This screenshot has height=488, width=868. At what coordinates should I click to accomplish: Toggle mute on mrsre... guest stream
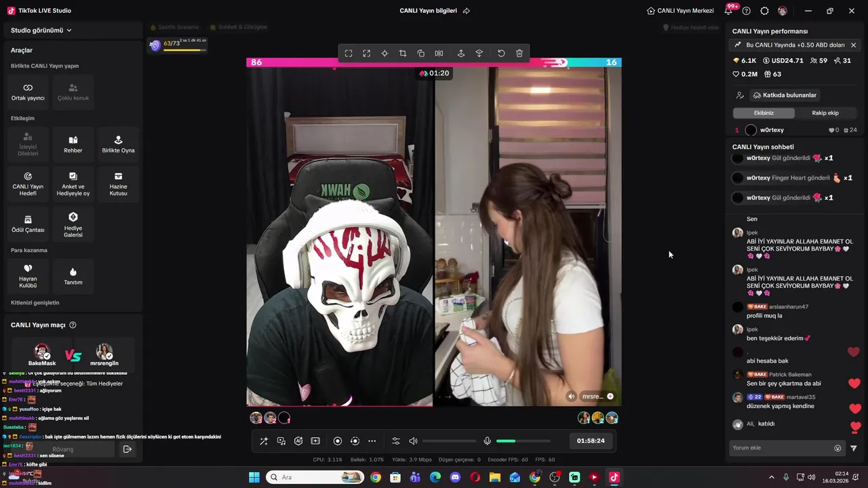pos(572,396)
